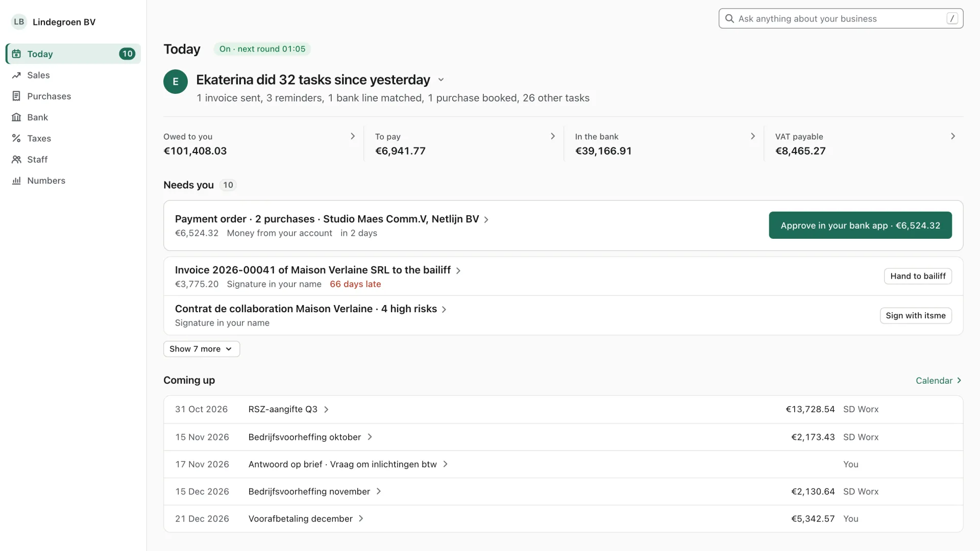Image resolution: width=980 pixels, height=551 pixels.
Task: Open Invoice 2026-00041 bailiff item chevron
Action: point(458,270)
